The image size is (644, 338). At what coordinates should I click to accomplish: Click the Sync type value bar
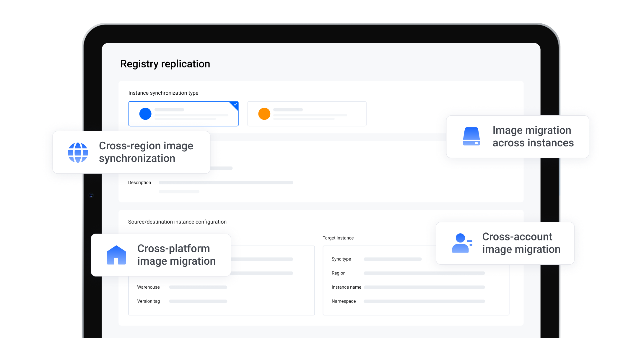coord(393,259)
